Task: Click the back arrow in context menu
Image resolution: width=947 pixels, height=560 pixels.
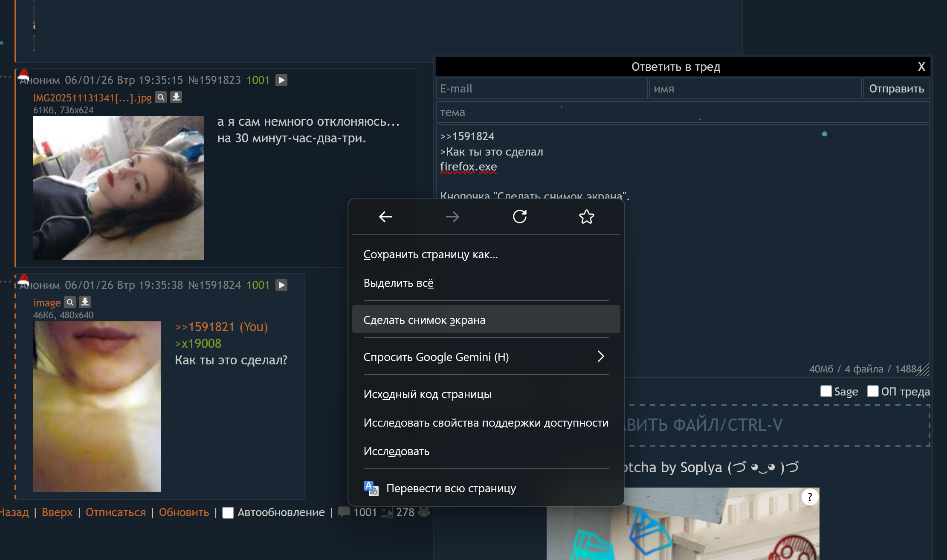Action: pyautogui.click(x=385, y=217)
